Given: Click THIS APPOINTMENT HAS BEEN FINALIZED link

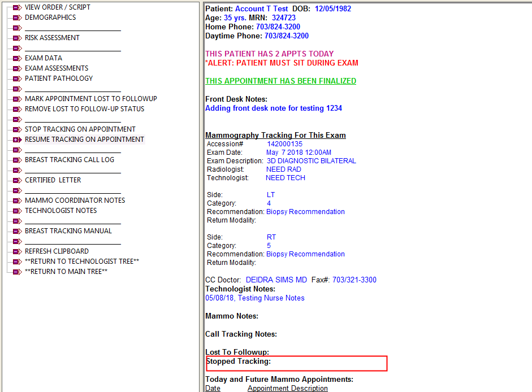Looking at the screenshot, I should pyautogui.click(x=280, y=81).
